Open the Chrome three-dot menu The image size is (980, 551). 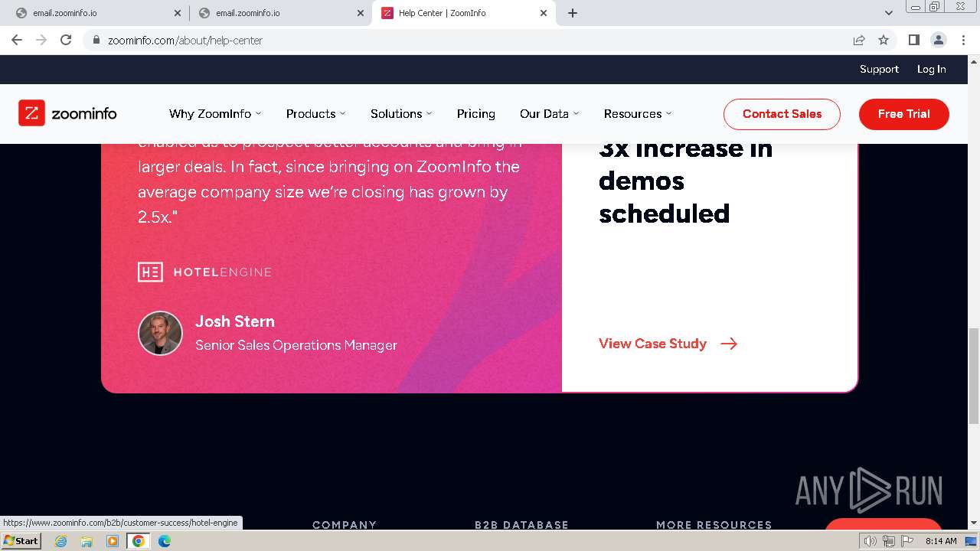pos(963,40)
